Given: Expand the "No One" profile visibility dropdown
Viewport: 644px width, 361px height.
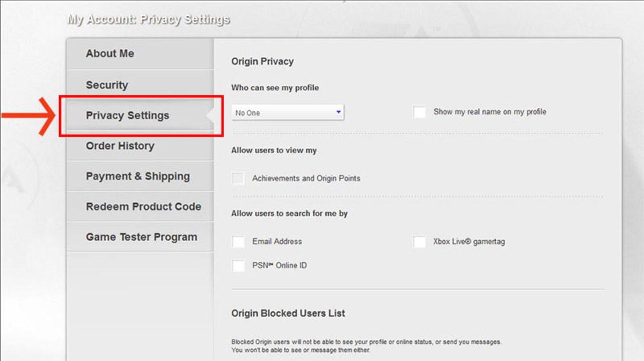Looking at the screenshot, I should (288, 113).
